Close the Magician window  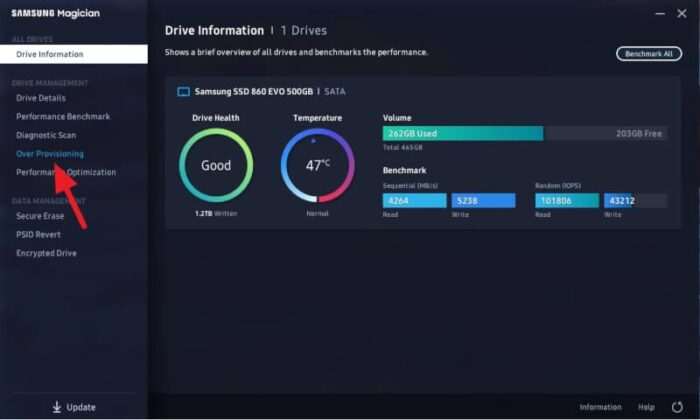pyautogui.click(x=682, y=14)
